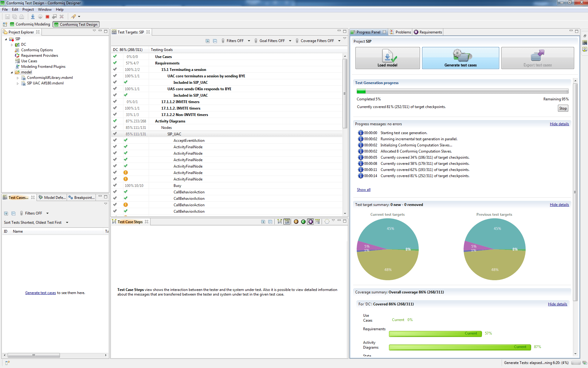
Task: Toggle Filters OFF switch in Test Targets
Action: [x=223, y=41]
